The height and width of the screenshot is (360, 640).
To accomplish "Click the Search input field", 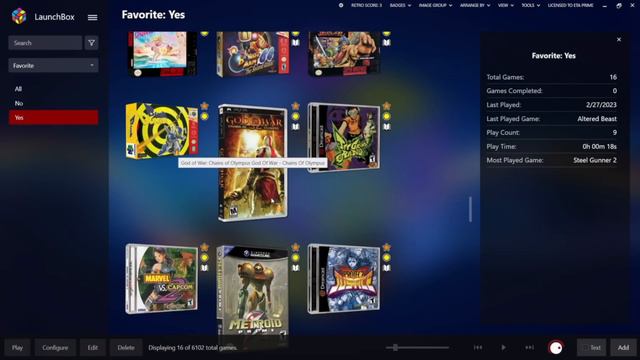I will (x=45, y=43).
